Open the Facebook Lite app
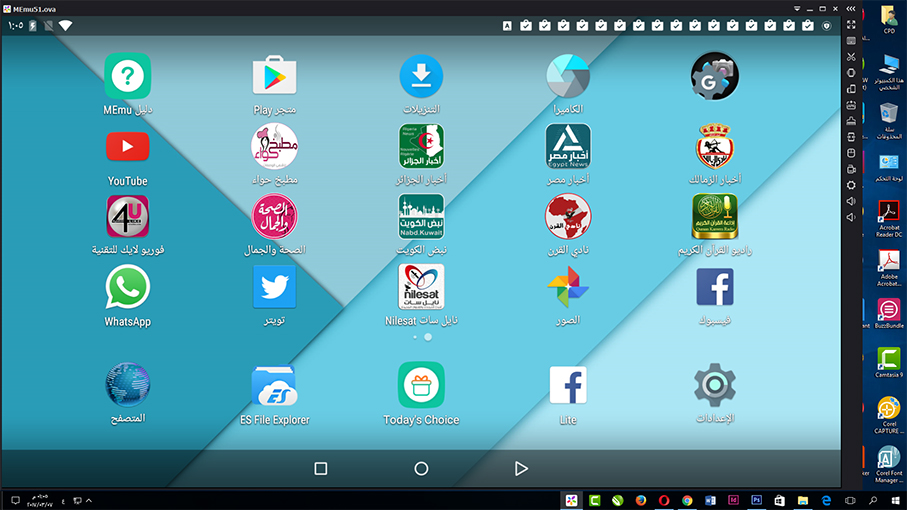This screenshot has height=510, width=907. coord(568,385)
